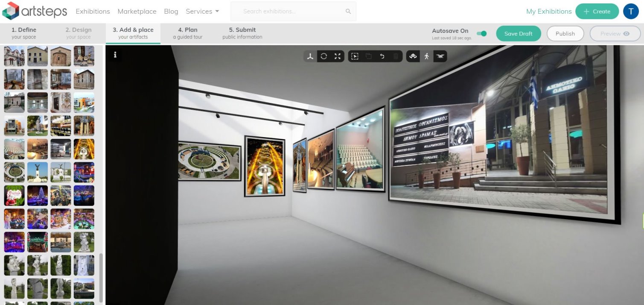This screenshot has width=644, height=305.
Task: Click the Save Draft button
Action: click(x=519, y=34)
